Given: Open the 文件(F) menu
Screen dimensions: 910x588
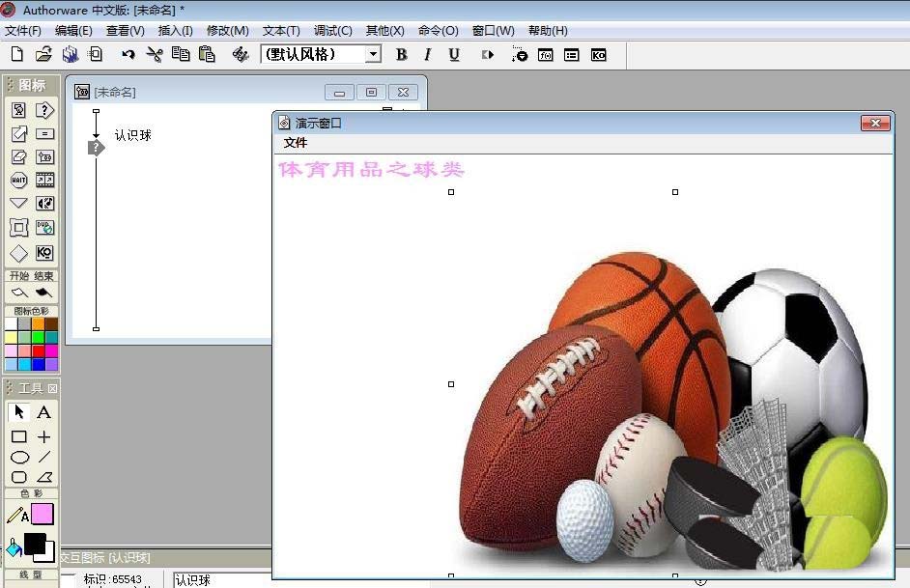Looking at the screenshot, I should click(x=22, y=31).
